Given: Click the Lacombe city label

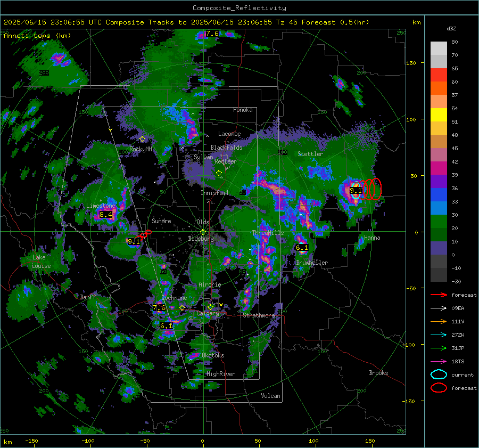Looking at the screenshot, I should click(x=229, y=134).
